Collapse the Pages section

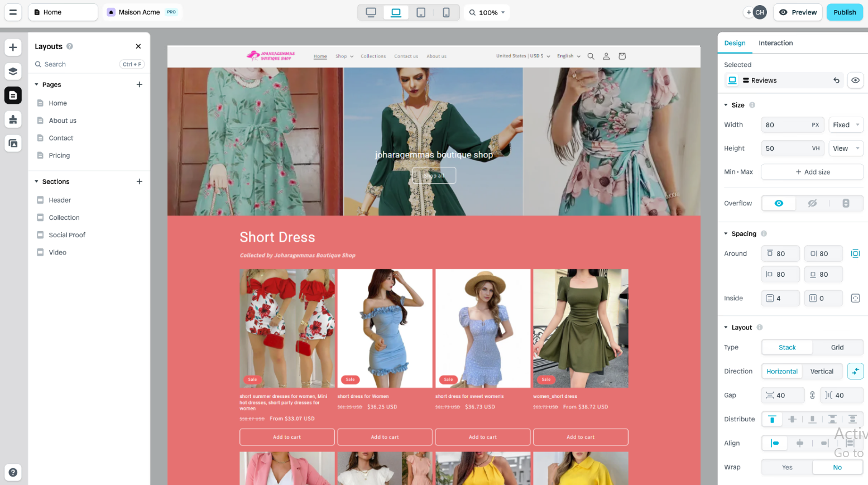(x=37, y=85)
